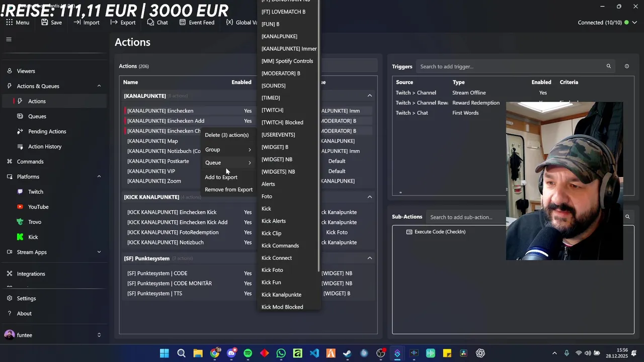This screenshot has width=644, height=362.
Task: Collapse the [KICK KANALPUNKTE] action group
Action: pyautogui.click(x=369, y=197)
